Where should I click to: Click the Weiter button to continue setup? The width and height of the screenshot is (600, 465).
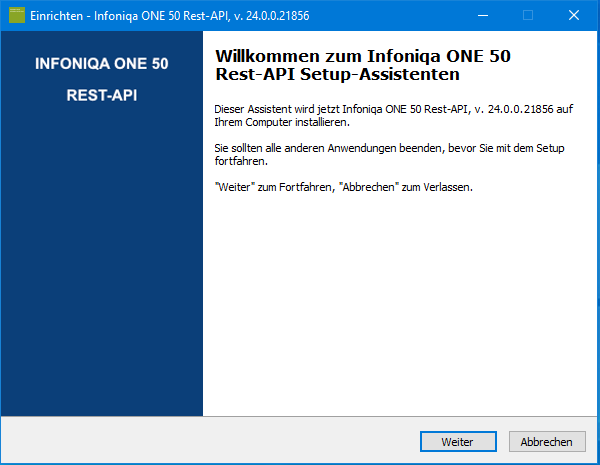[458, 442]
